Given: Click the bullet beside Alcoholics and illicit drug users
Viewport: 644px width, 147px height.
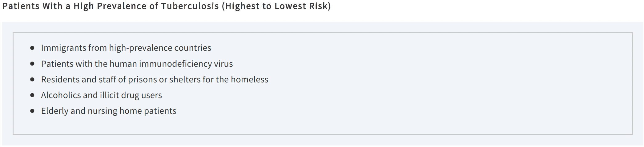Looking at the screenshot, I should coord(32,95).
